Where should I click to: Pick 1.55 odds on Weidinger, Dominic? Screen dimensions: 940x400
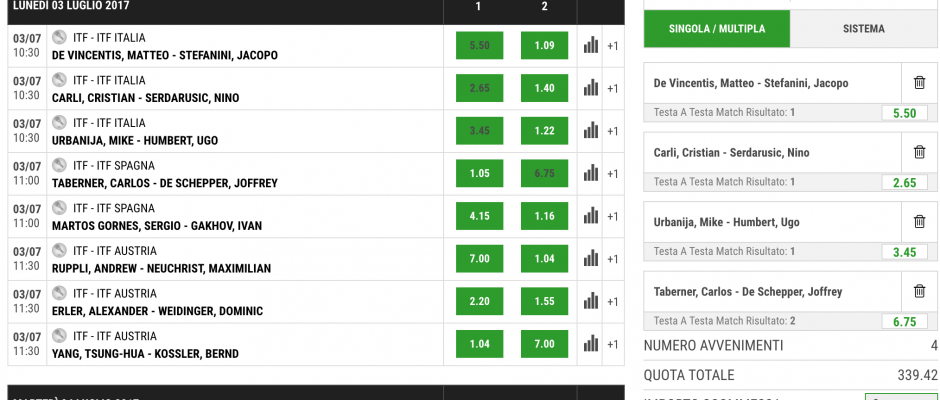[x=544, y=301]
